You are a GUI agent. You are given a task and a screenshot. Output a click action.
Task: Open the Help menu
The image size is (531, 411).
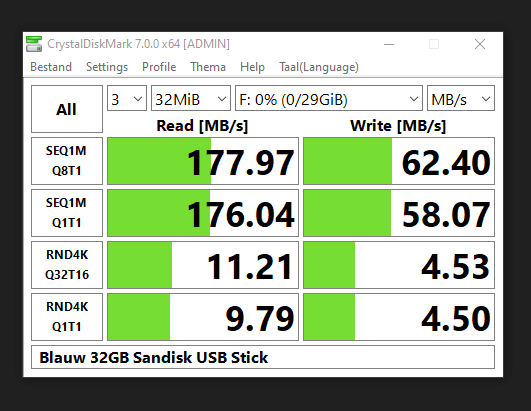[x=252, y=67]
